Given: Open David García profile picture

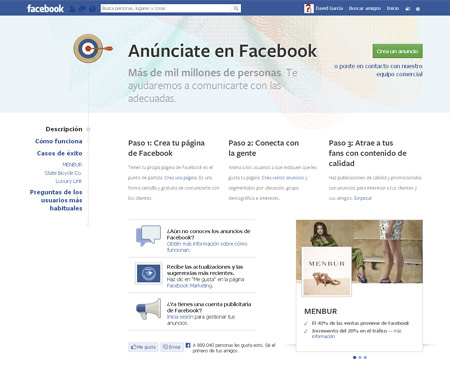Looking at the screenshot, I should pyautogui.click(x=309, y=8).
